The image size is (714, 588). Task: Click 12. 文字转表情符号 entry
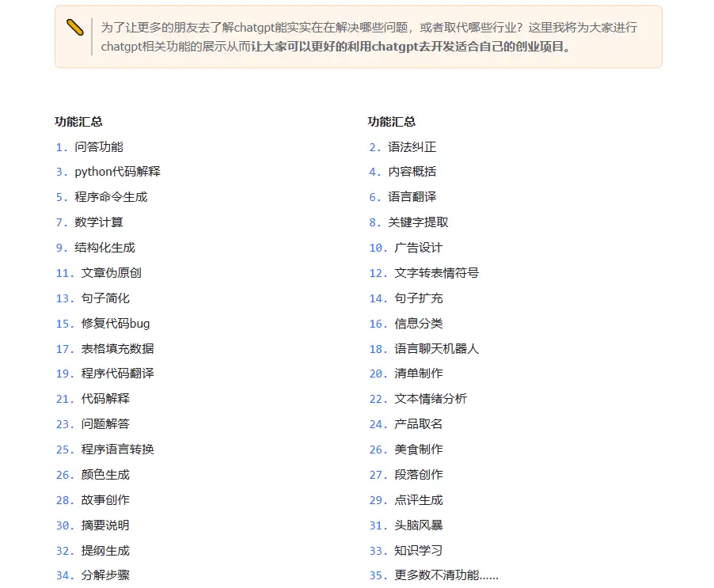424,273
